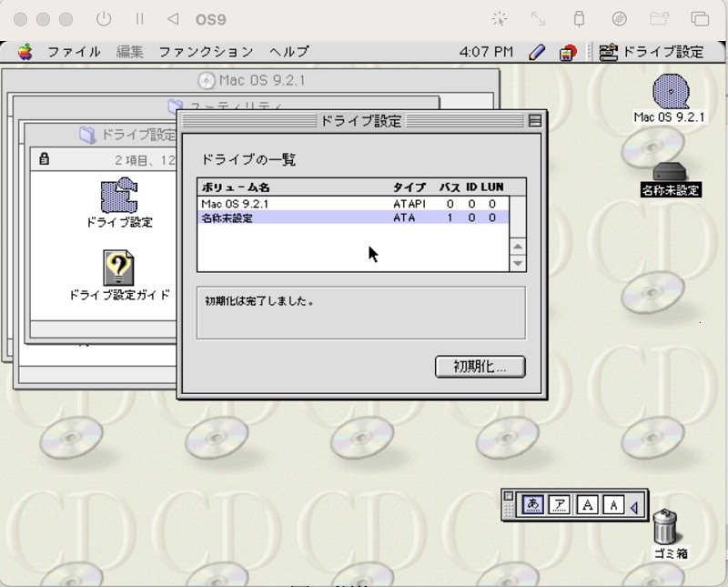Screen dimensions: 728x587
Task: Click the ドライブの一覧 heading
Action: tap(248, 160)
